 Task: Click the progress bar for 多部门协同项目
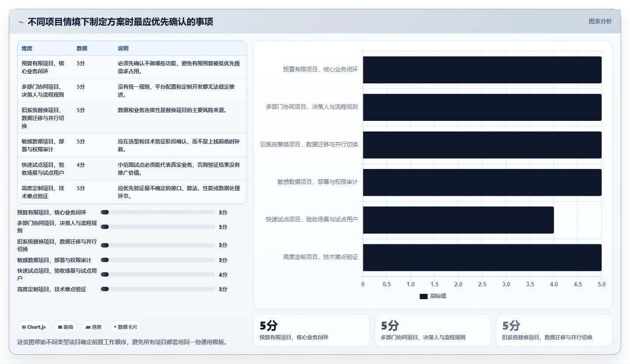coord(158,227)
